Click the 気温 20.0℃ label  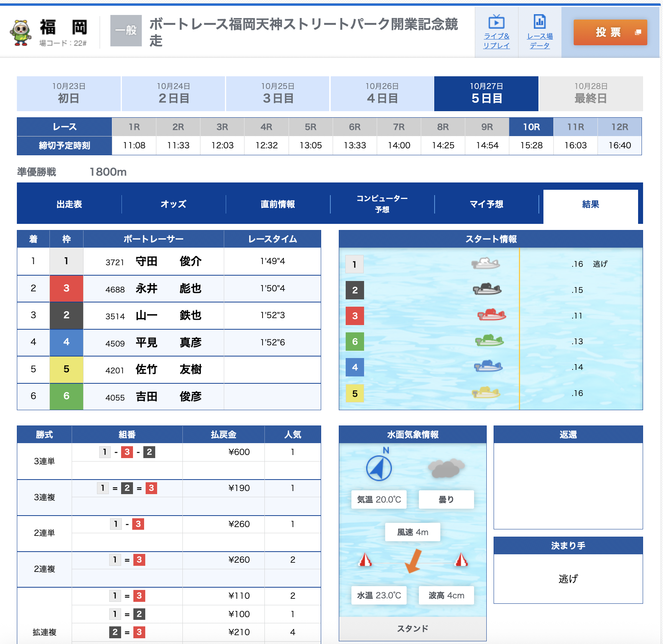(379, 499)
